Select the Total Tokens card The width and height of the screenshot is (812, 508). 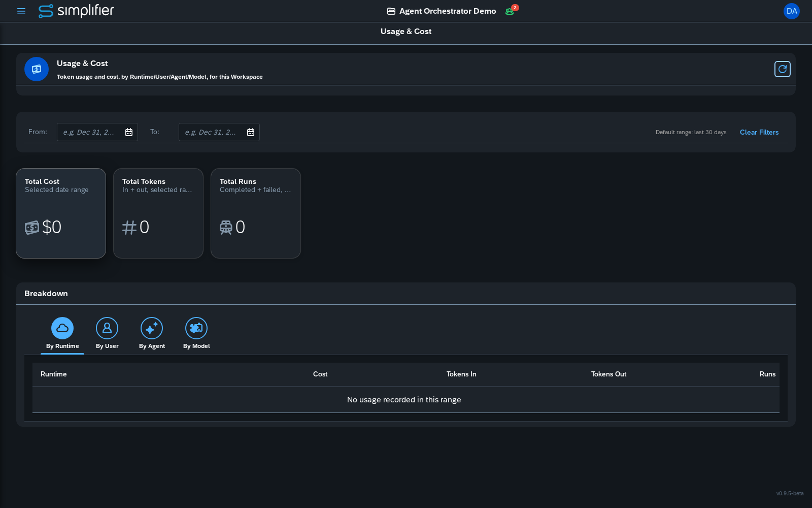pos(158,213)
